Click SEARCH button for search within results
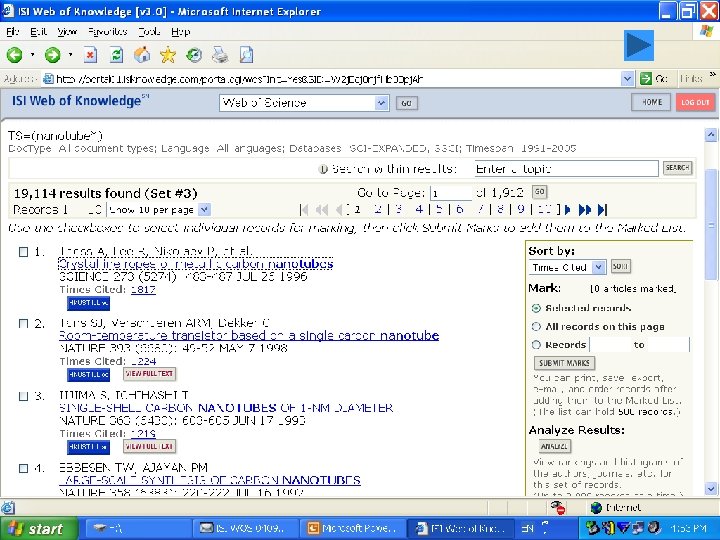 click(x=677, y=168)
